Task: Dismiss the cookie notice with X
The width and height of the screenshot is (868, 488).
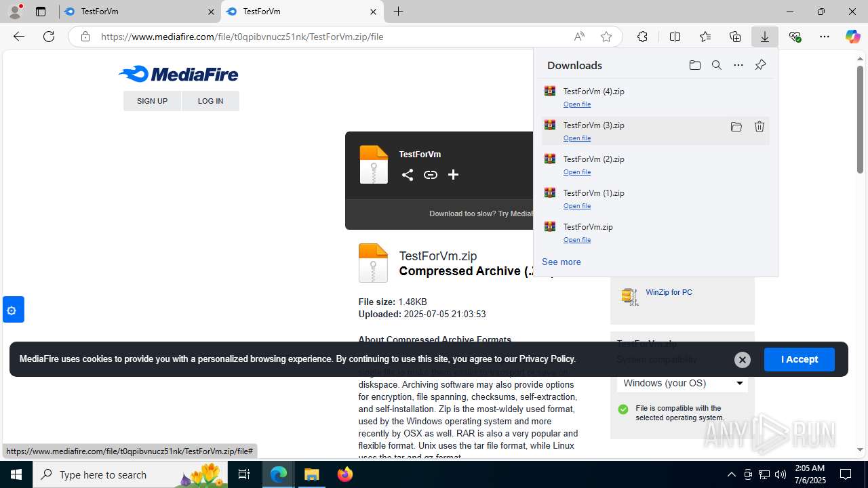Action: click(x=743, y=360)
